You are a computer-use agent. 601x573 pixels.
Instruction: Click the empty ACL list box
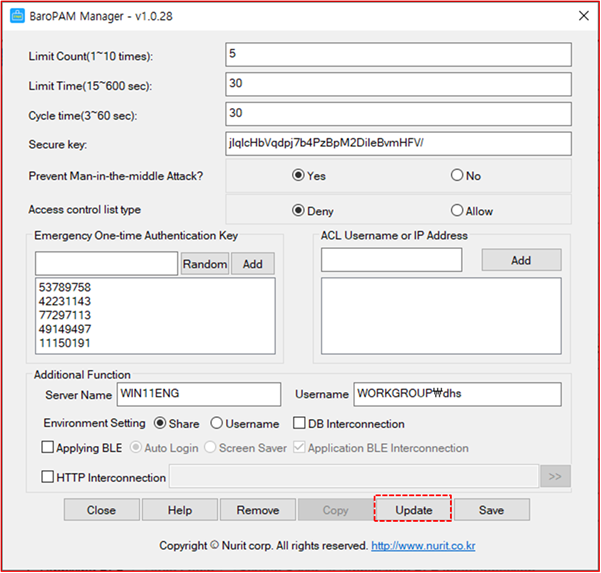point(441,316)
